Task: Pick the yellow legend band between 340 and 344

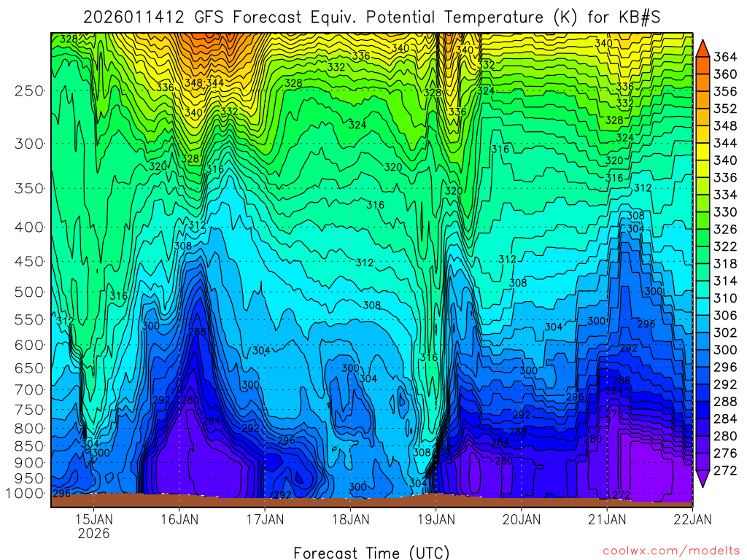Action: 703,152
